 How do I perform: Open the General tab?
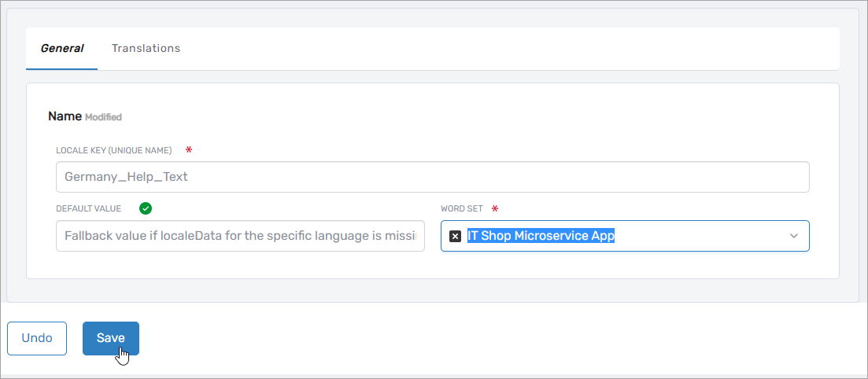[x=62, y=48]
